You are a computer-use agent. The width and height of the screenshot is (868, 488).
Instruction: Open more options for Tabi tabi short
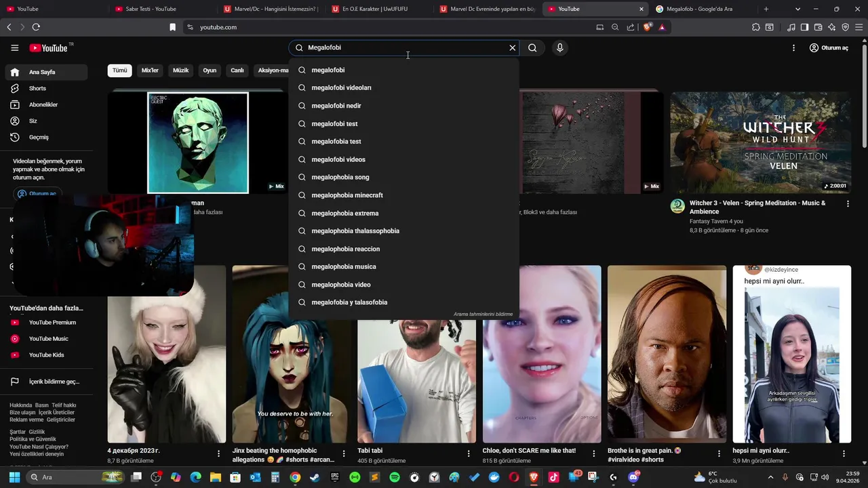[469, 453]
